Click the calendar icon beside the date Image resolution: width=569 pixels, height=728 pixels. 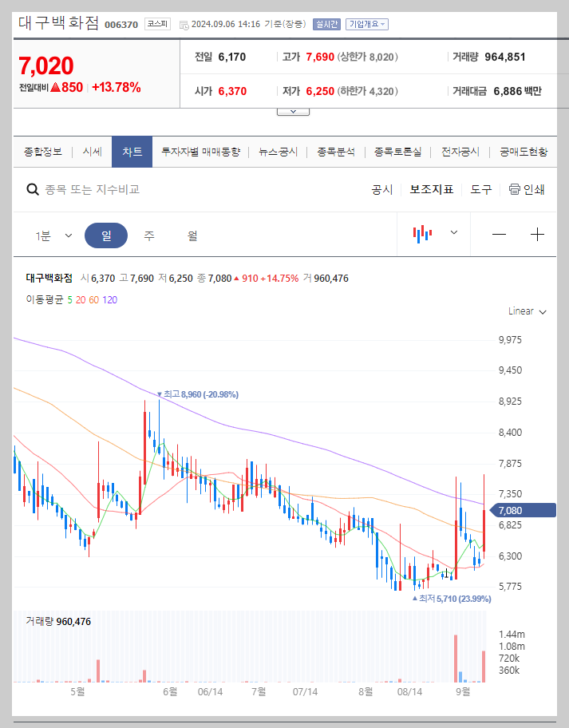click(x=186, y=25)
